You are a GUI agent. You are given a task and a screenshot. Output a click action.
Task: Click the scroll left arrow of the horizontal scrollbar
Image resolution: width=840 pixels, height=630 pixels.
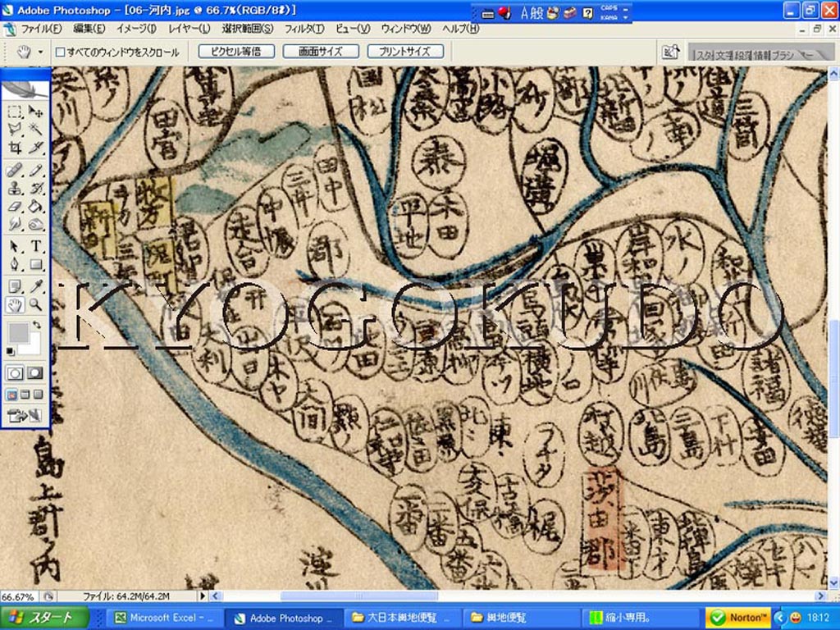click(216, 596)
